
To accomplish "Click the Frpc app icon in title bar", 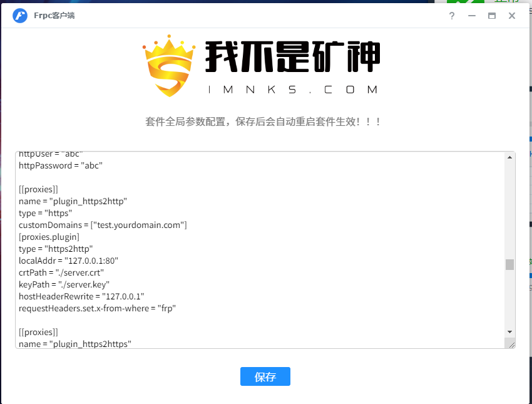I will (x=20, y=16).
